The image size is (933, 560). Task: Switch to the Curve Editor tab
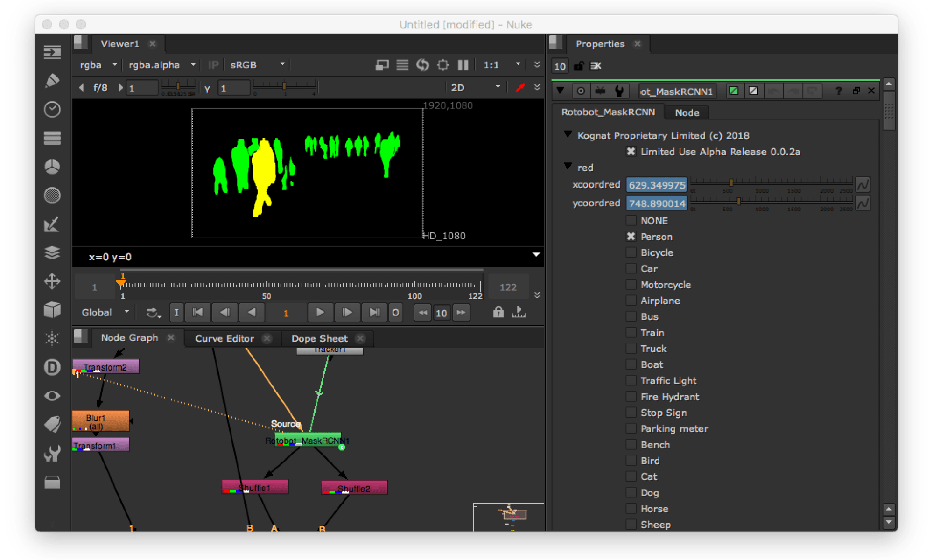224,338
